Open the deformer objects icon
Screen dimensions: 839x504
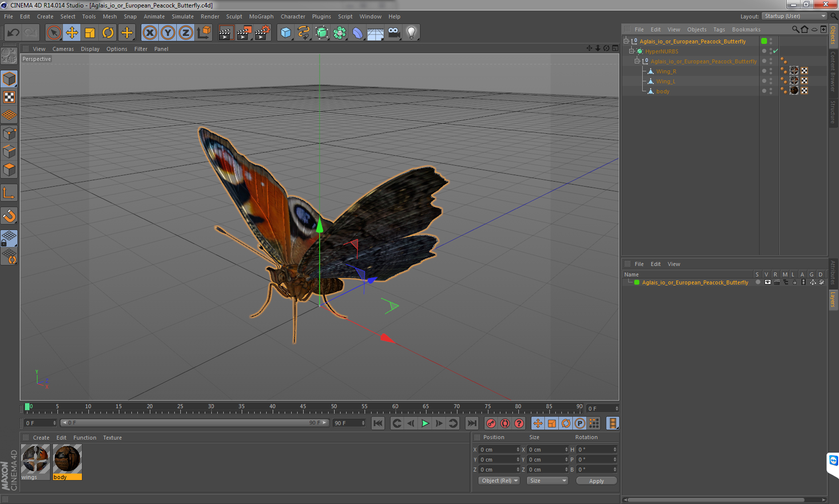point(358,33)
